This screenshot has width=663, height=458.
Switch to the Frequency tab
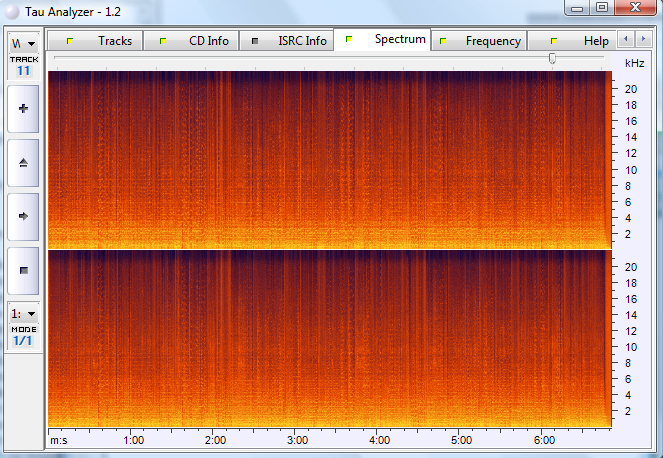479,41
